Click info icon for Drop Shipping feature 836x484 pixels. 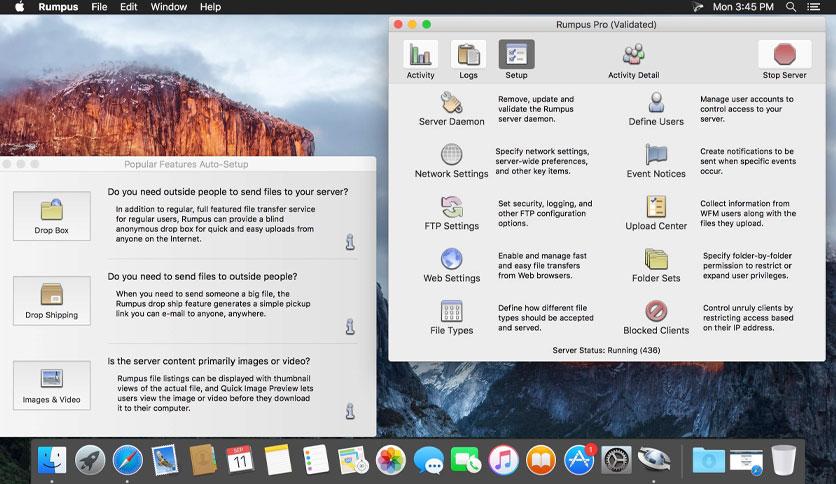(x=350, y=326)
